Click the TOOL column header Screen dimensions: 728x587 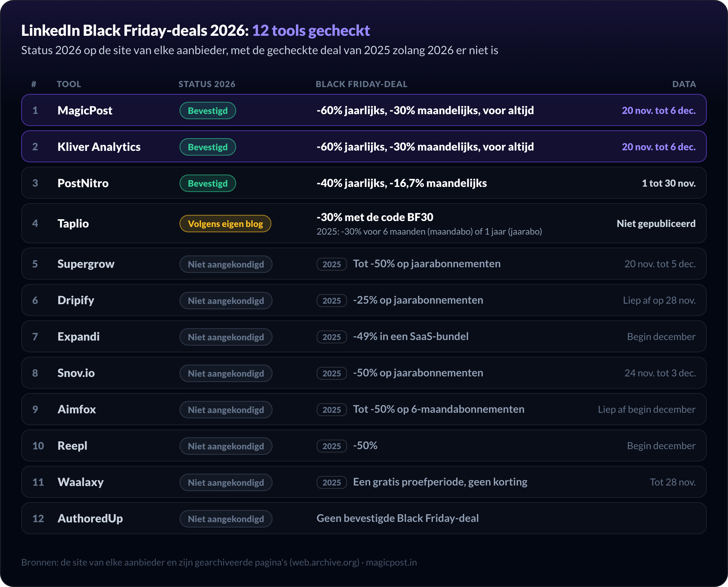69,84
